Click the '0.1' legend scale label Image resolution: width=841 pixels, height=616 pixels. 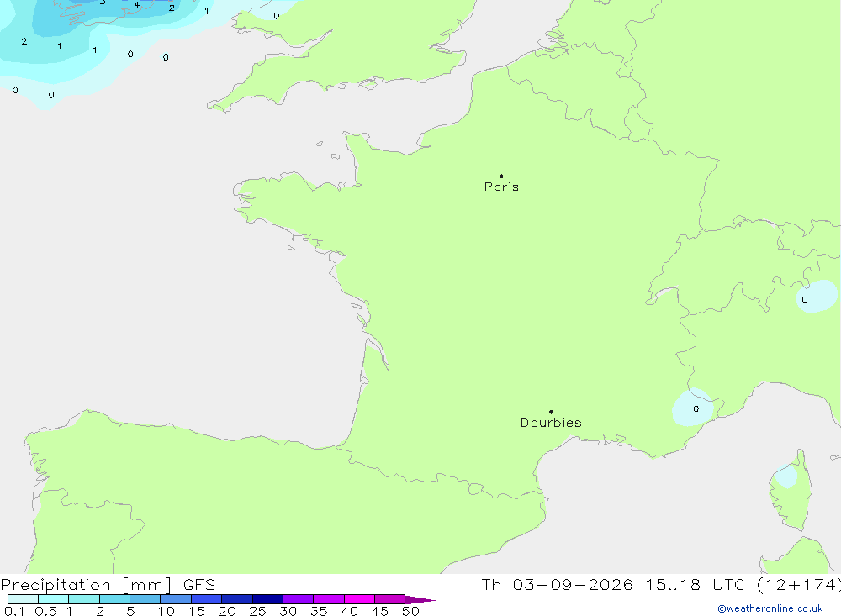pyautogui.click(x=14, y=611)
